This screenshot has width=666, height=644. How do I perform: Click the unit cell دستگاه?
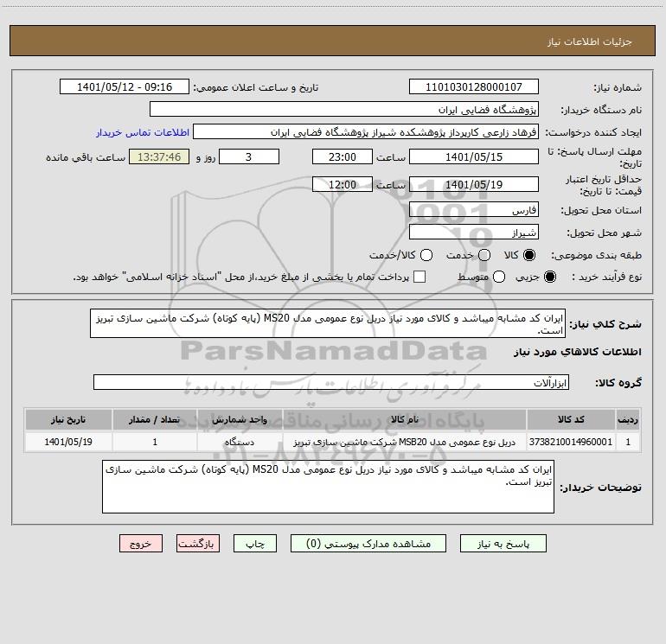pyautogui.click(x=240, y=442)
